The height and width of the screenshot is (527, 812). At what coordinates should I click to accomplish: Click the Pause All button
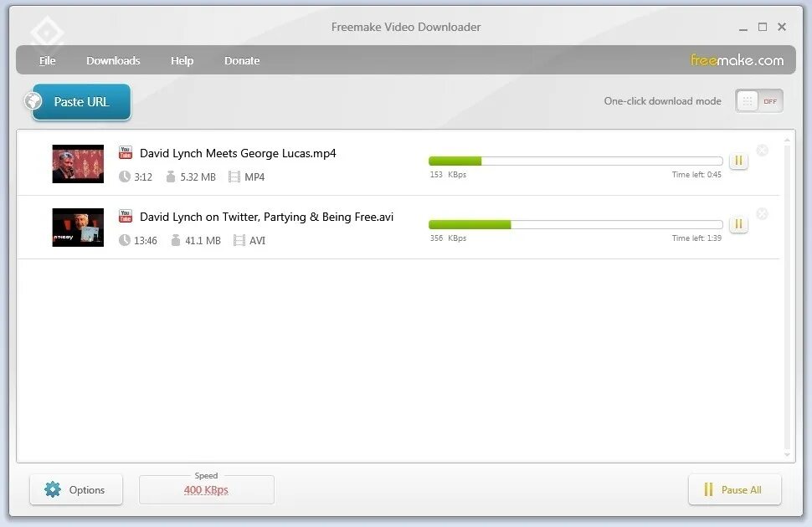(x=734, y=489)
